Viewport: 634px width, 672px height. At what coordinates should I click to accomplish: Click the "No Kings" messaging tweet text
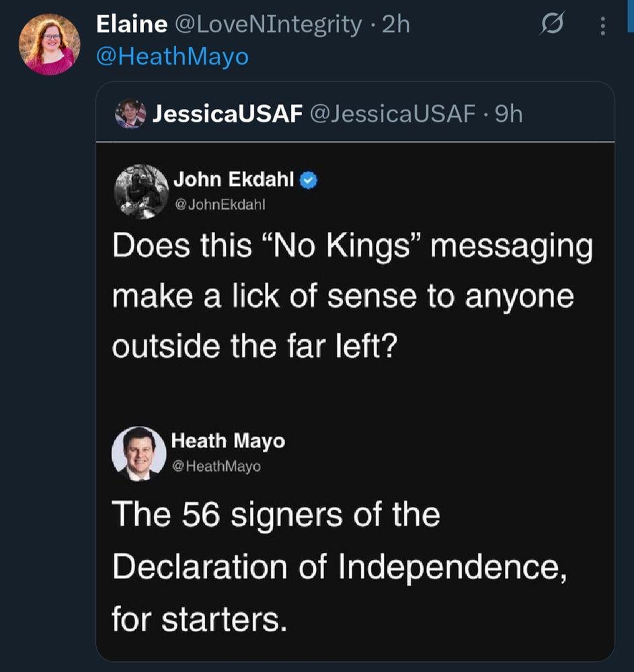pyautogui.click(x=352, y=296)
